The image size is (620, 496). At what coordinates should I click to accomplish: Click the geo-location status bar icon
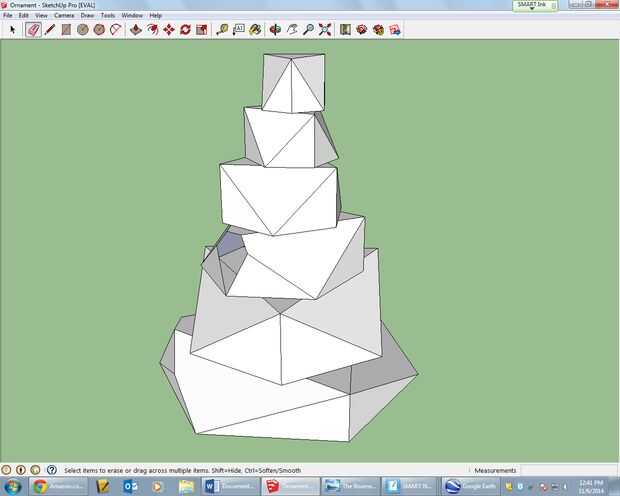(6, 470)
